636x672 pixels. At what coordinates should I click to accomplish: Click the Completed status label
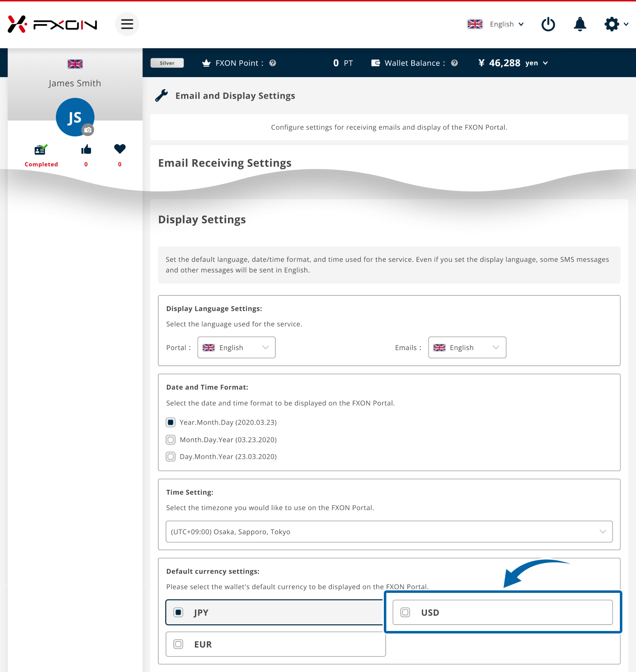[41, 164]
